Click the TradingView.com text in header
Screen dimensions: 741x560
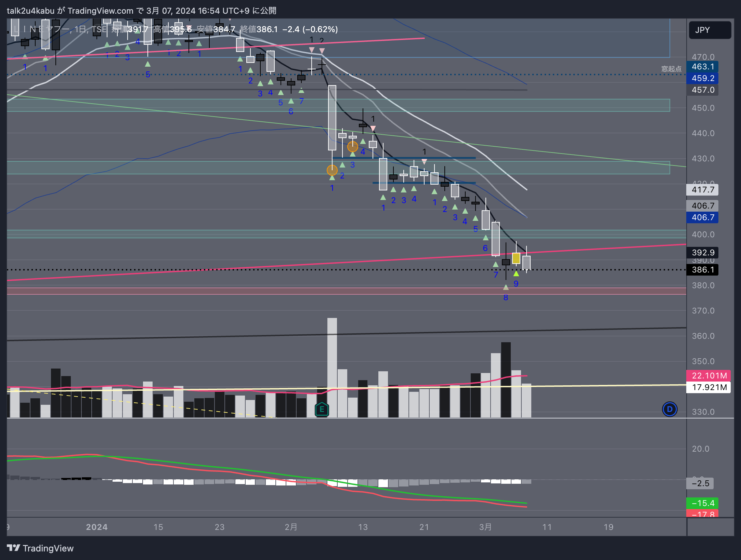click(x=101, y=11)
